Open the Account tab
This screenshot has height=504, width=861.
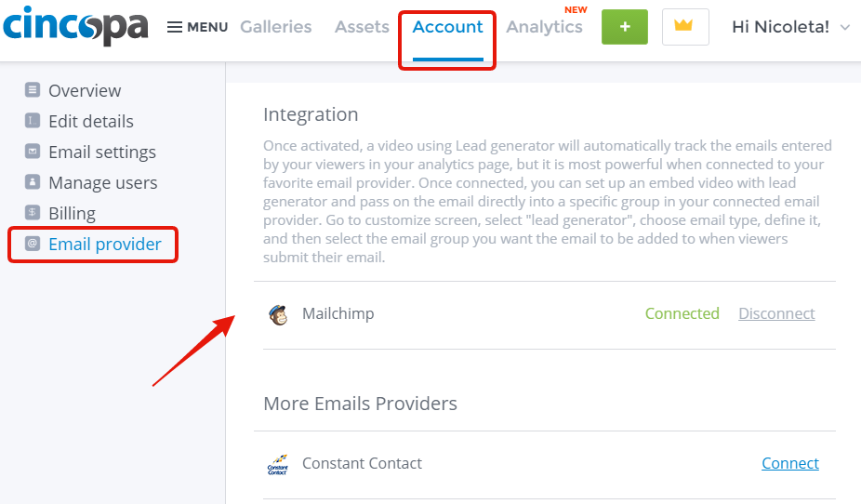click(447, 27)
